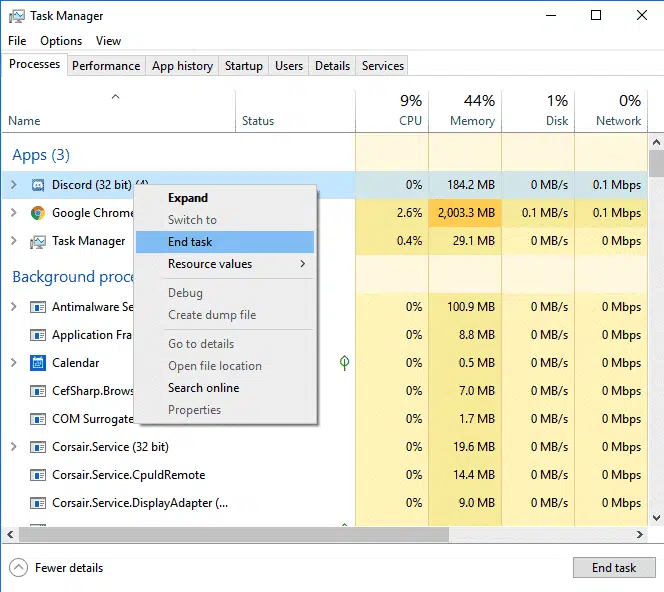Viewport: 664px width, 592px height.
Task: Click the Antimalware Service process icon
Action: click(x=38, y=307)
